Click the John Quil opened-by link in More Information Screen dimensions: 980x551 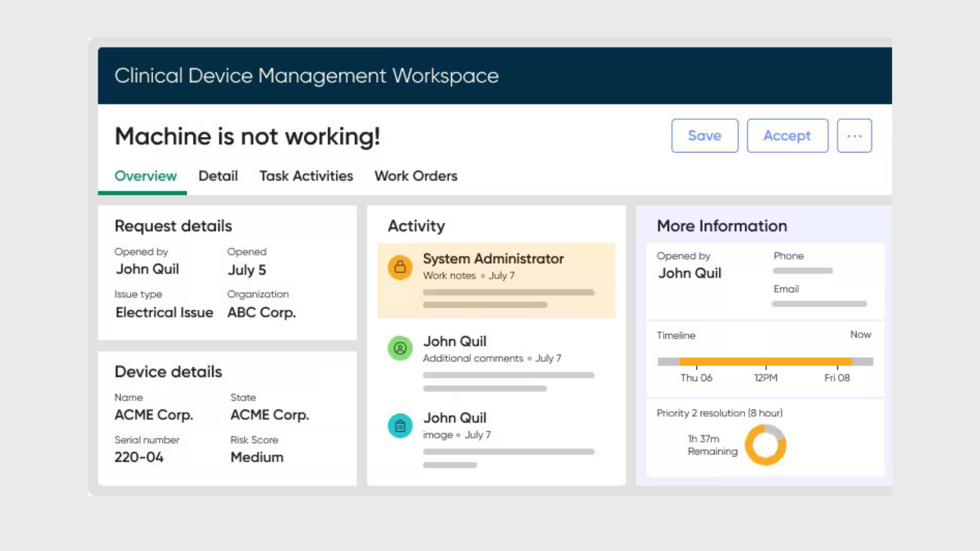(689, 273)
